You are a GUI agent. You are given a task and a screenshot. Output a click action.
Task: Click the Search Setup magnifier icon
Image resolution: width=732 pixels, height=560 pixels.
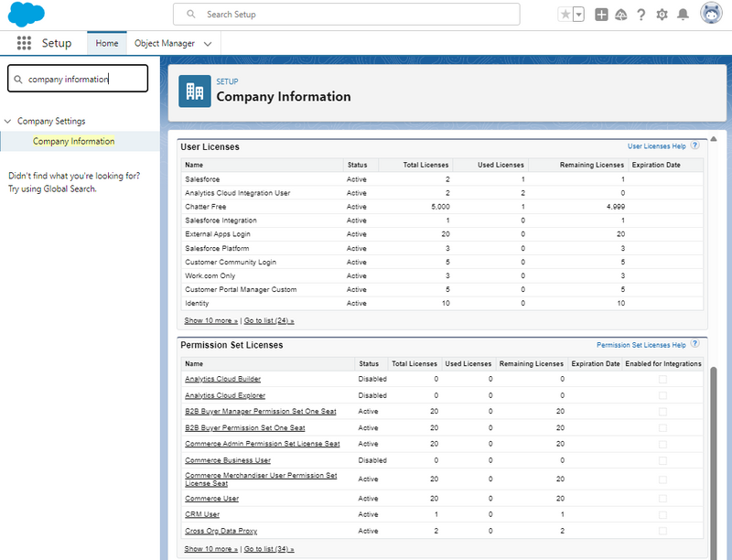pos(190,14)
